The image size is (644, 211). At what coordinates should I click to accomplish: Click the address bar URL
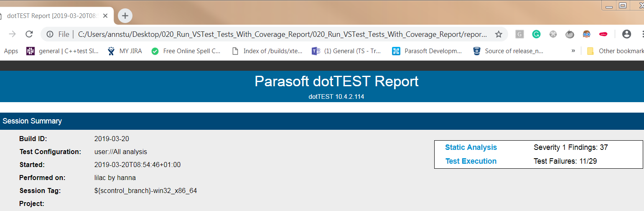coord(283,34)
